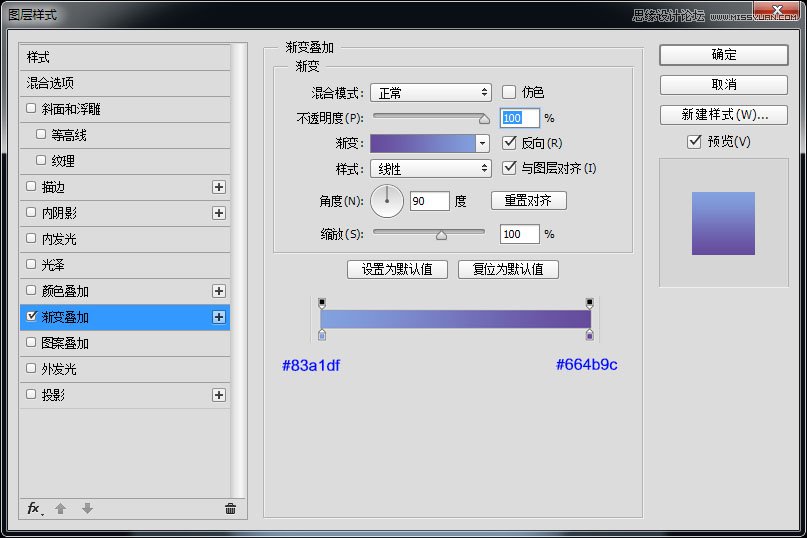Toggle the 与图层对齐(I) checkbox
The height and width of the screenshot is (538, 807).
point(508,167)
